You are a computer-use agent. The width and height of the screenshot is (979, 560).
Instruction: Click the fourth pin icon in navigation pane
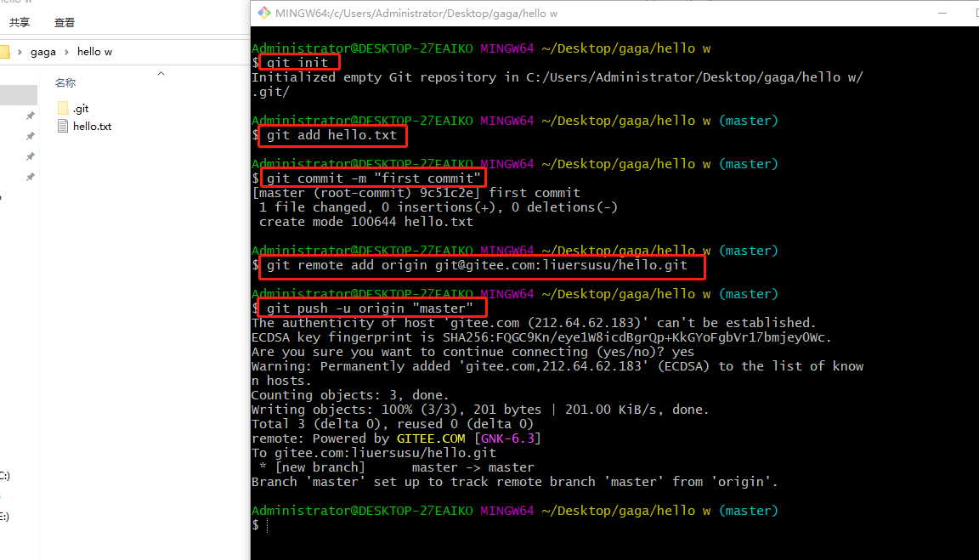30,178
